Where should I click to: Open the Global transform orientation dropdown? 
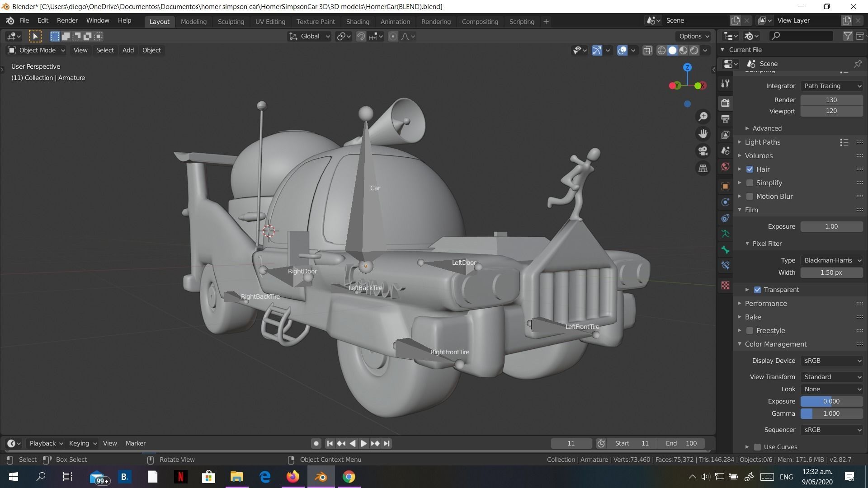309,36
